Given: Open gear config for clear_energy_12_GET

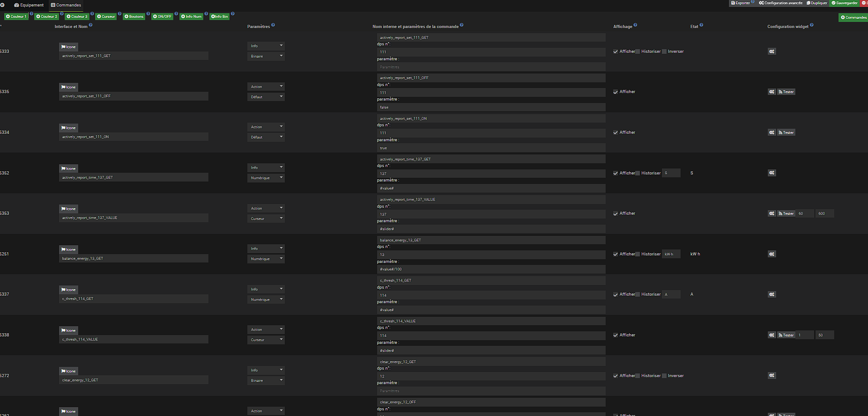Looking at the screenshot, I should click(772, 376).
